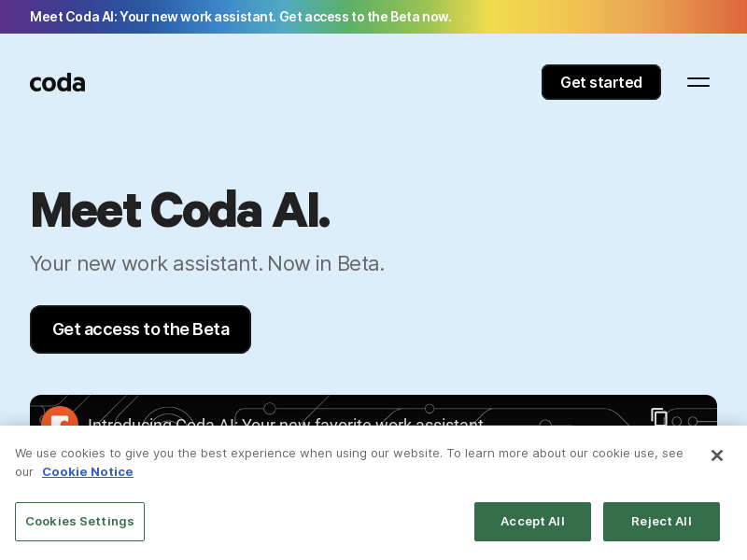Open the Cookie Notice link
Image resolution: width=747 pixels, height=560 pixels.
tap(87, 471)
